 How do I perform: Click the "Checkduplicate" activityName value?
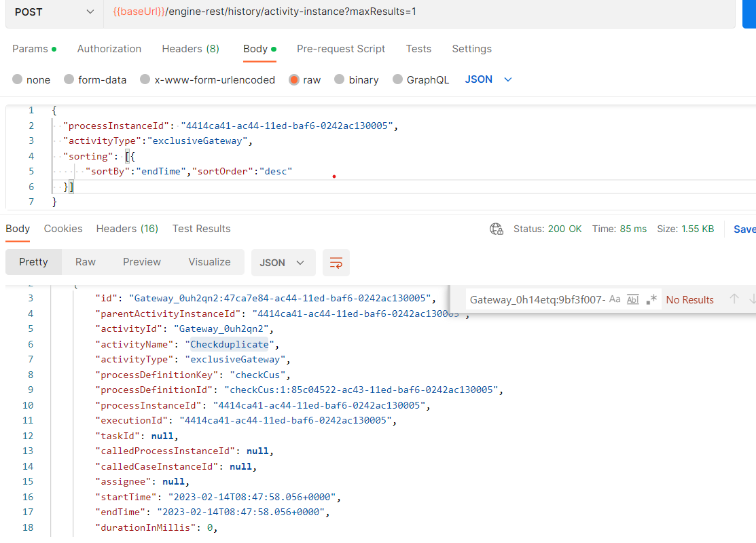[x=230, y=344]
